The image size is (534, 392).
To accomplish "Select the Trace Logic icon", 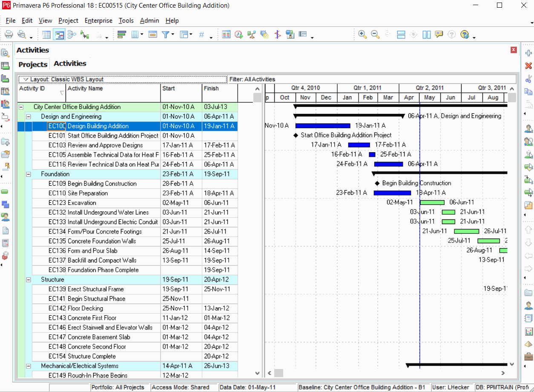I will point(85,35).
